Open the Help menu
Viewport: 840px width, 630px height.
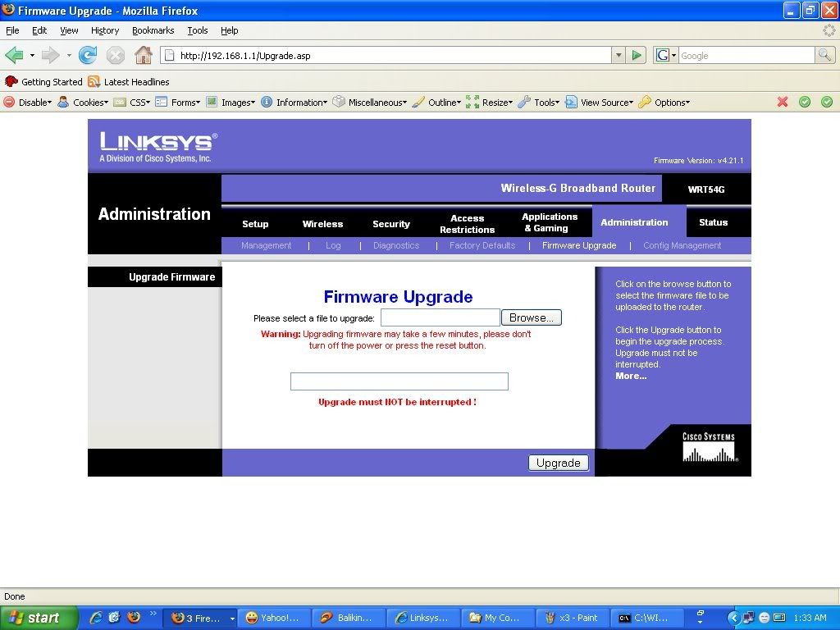point(230,30)
